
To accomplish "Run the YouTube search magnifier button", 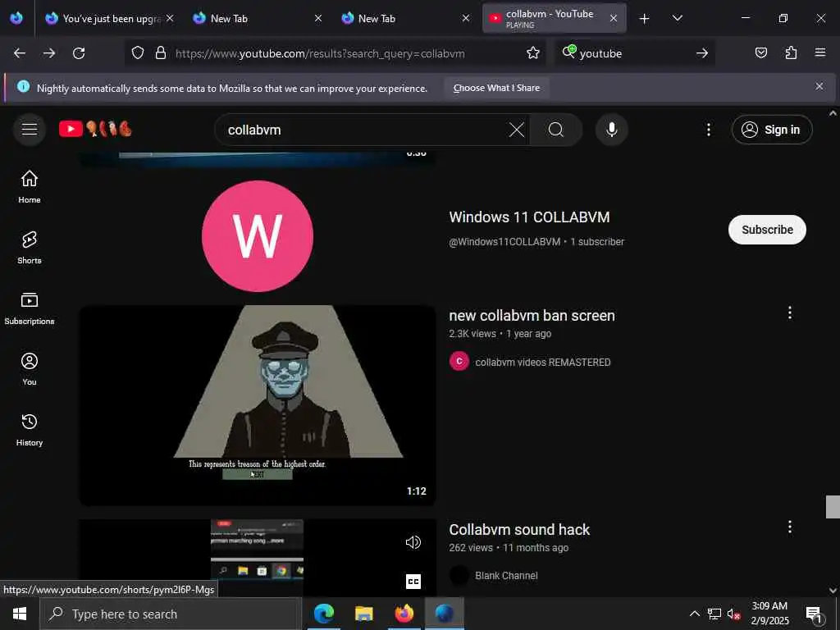I will (x=555, y=130).
